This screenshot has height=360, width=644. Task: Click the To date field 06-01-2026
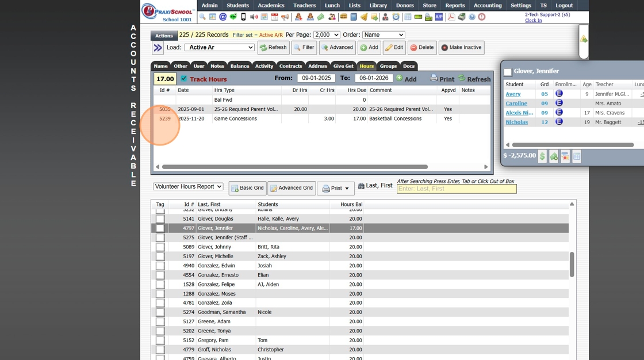[373, 78]
